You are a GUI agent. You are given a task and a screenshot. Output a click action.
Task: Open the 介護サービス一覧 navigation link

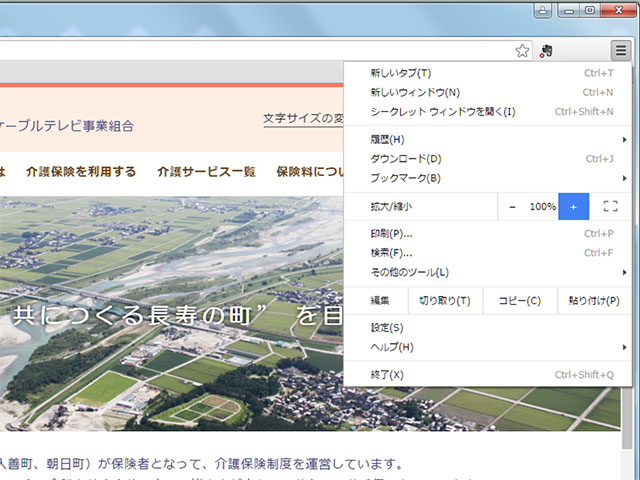(207, 172)
